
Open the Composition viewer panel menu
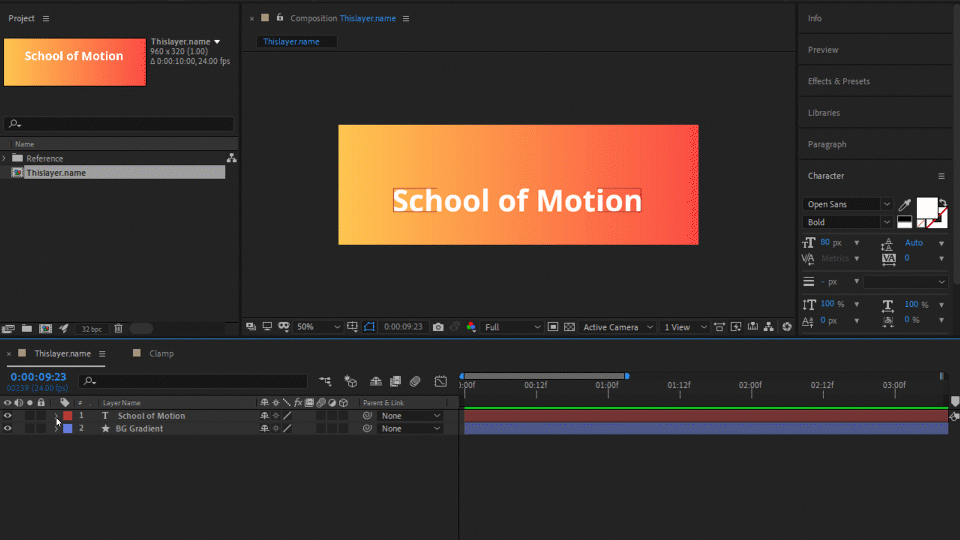coord(405,18)
